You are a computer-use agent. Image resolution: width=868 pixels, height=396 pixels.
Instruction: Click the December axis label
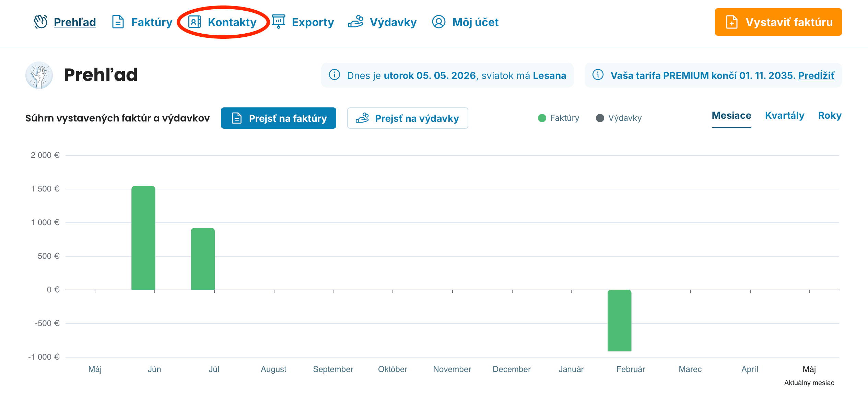512,369
